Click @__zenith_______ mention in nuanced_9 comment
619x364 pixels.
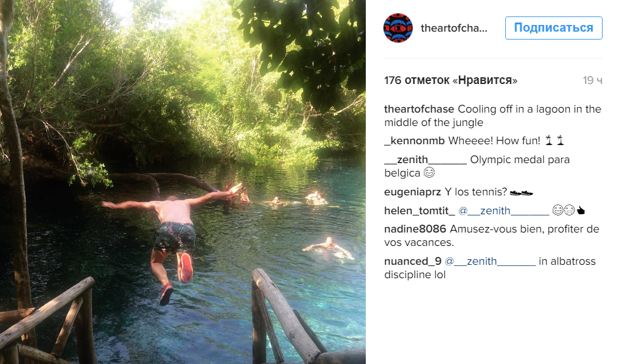tap(490, 261)
